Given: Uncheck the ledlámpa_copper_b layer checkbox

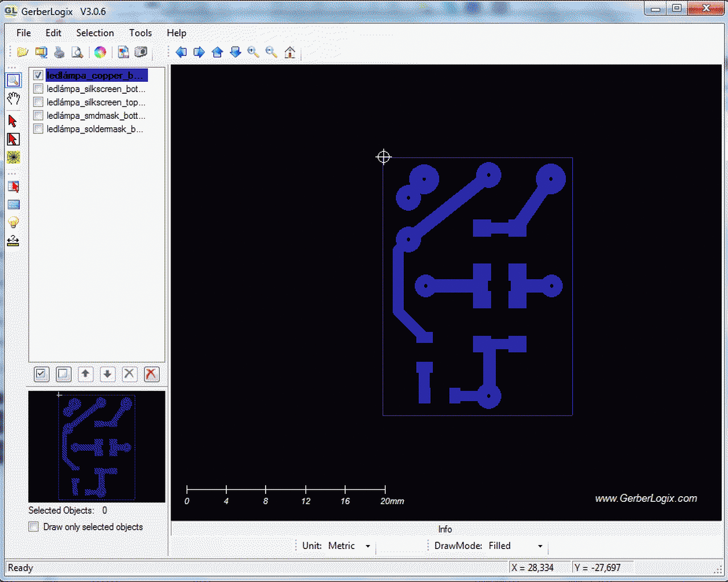Looking at the screenshot, I should click(38, 76).
